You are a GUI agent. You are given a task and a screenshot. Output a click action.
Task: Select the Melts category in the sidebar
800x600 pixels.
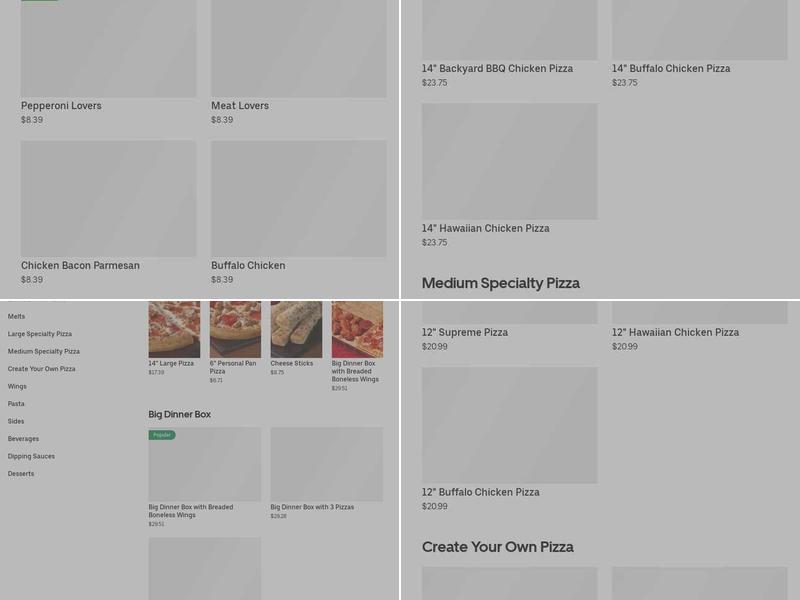14,316
